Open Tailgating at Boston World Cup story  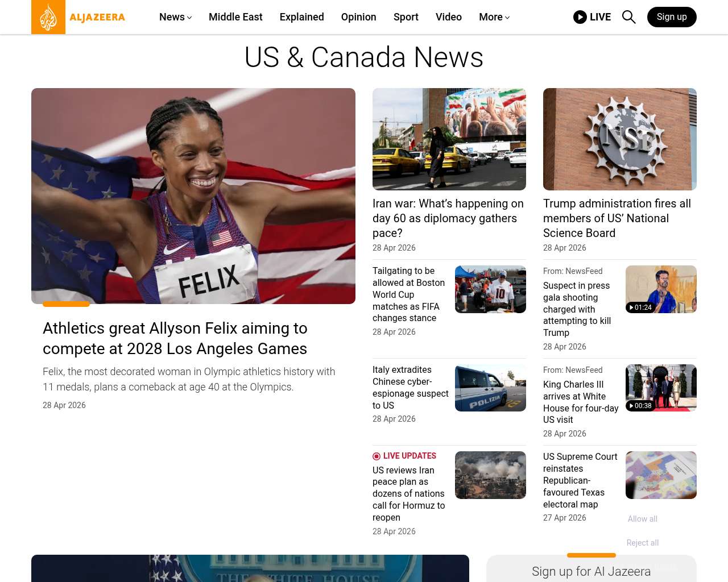[409, 294]
